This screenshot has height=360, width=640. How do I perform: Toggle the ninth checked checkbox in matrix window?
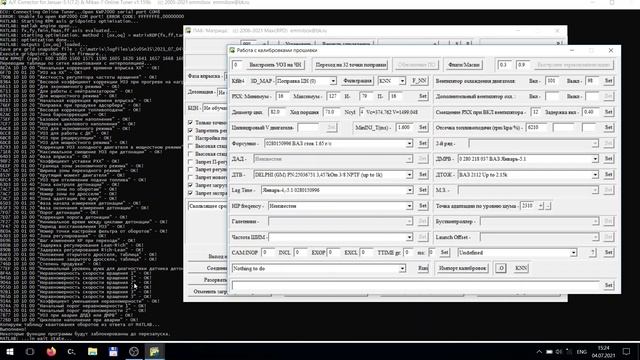point(191,185)
